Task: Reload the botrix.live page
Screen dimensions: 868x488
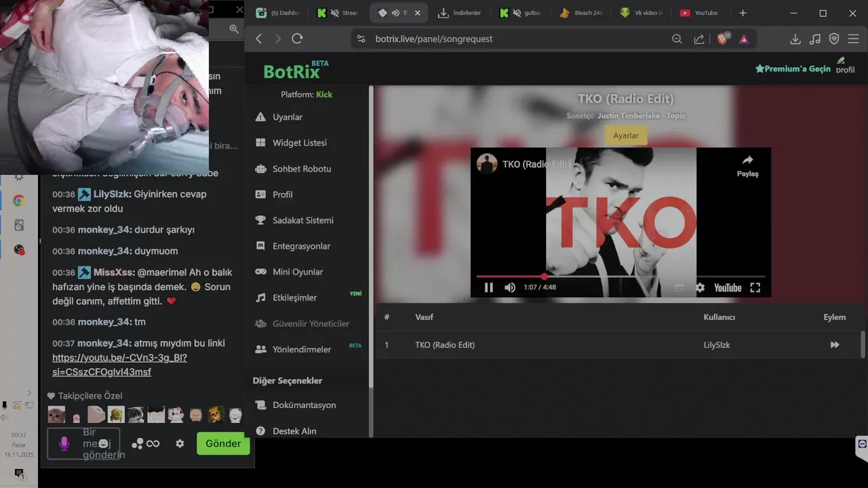Action: (x=297, y=39)
